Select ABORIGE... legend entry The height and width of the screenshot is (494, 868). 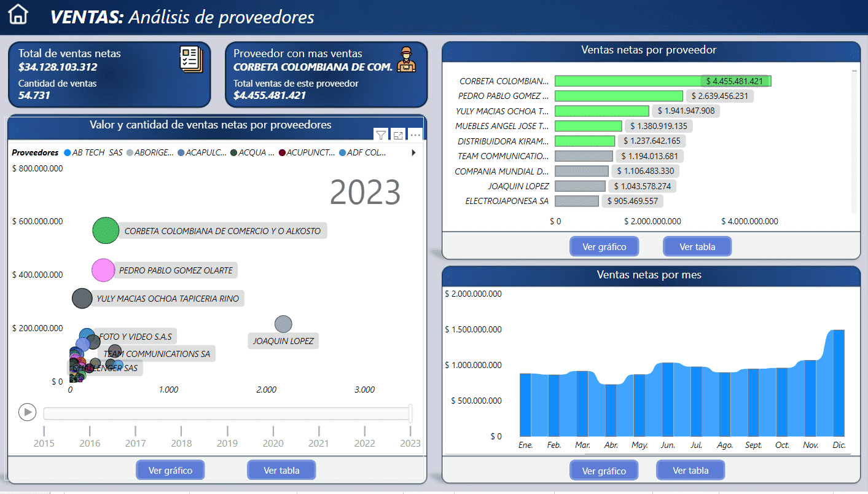coord(150,152)
